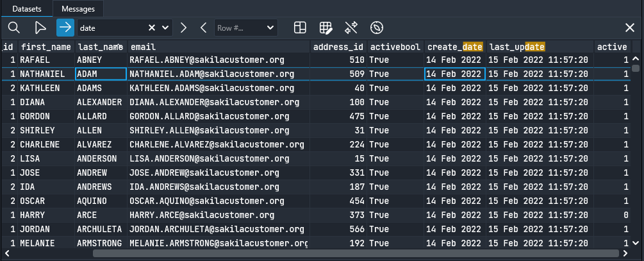Open the search history dropdown
The width and height of the screenshot is (644, 261).
click(166, 28)
